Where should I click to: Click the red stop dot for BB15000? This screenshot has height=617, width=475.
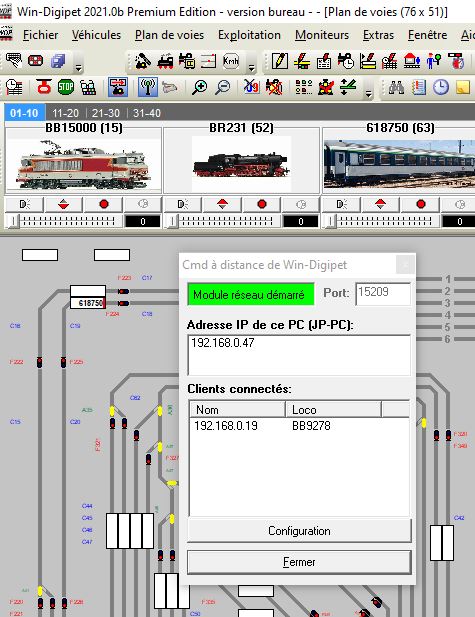coord(104,204)
